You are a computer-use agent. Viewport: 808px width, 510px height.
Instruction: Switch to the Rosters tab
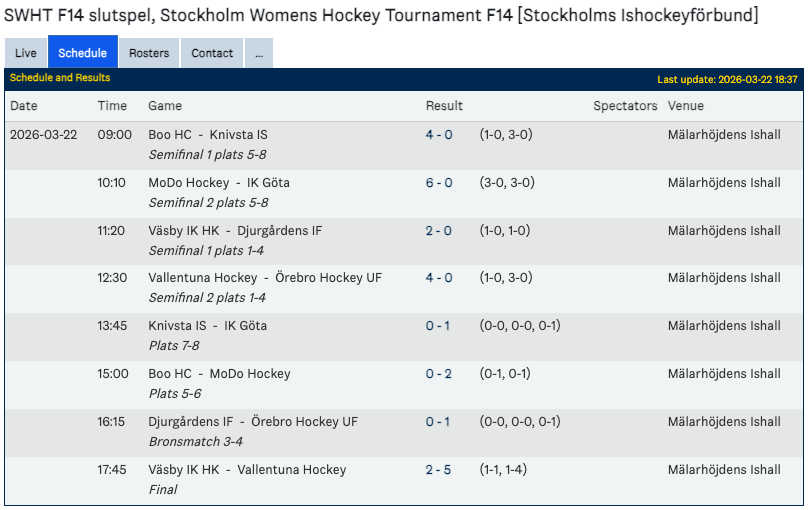149,53
